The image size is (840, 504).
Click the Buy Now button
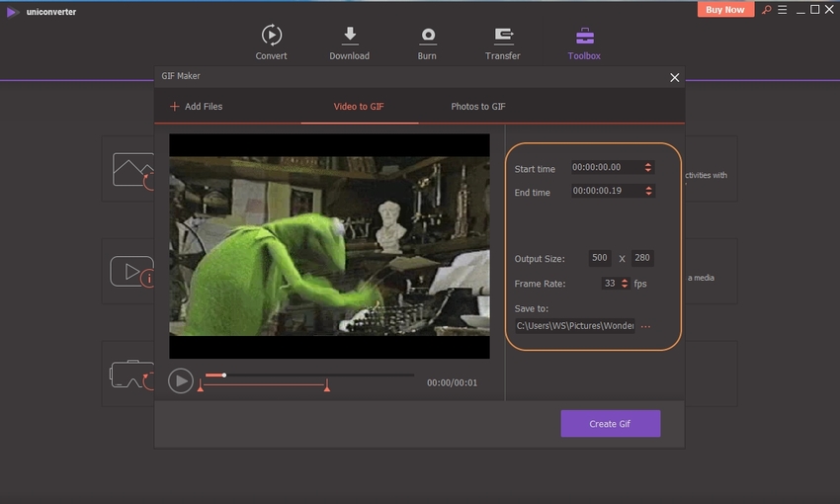click(726, 10)
